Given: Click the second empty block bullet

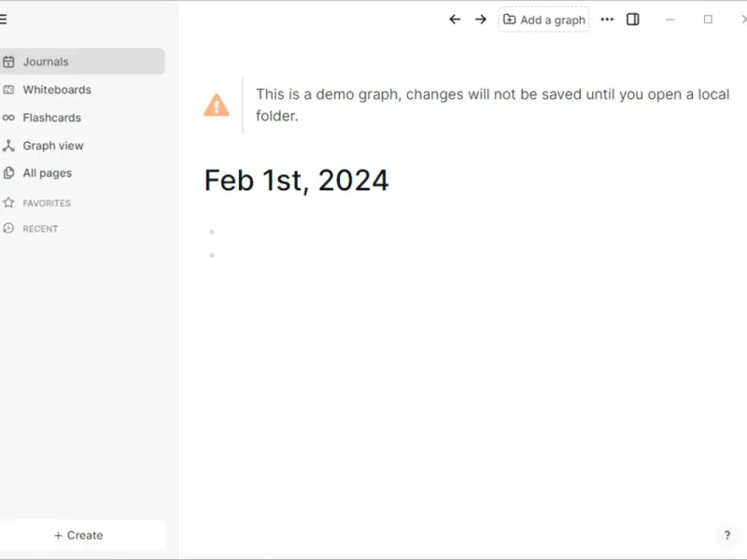Looking at the screenshot, I should tap(212, 255).
